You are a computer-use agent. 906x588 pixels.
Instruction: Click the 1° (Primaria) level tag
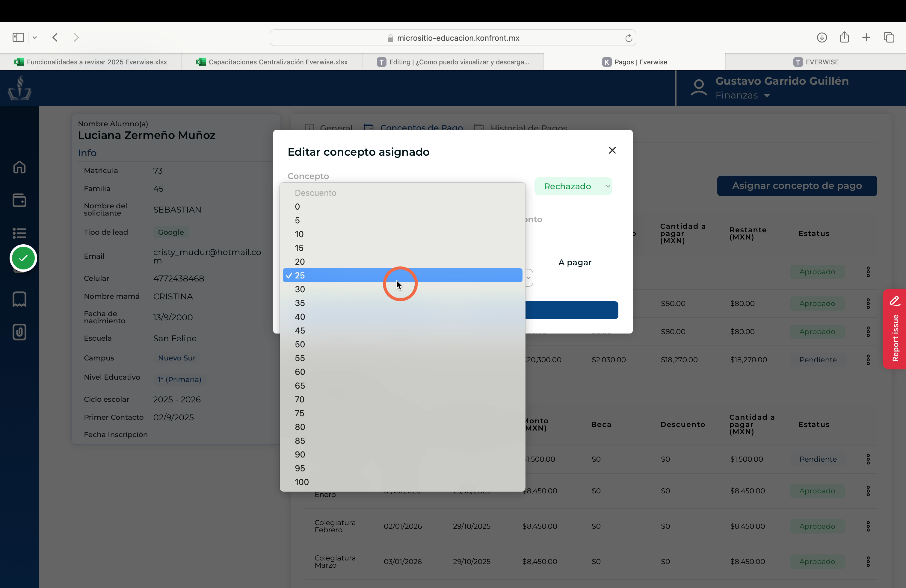click(x=179, y=380)
